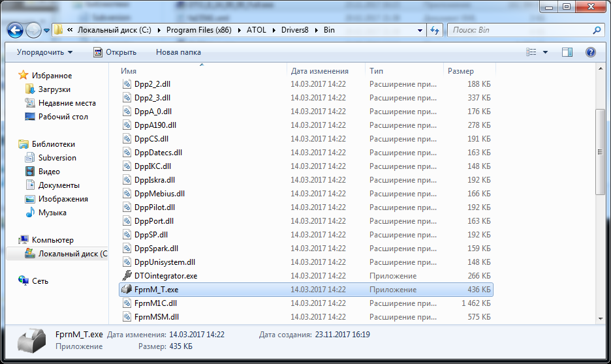Click the change view icon
The width and height of the screenshot is (611, 364).
point(531,52)
